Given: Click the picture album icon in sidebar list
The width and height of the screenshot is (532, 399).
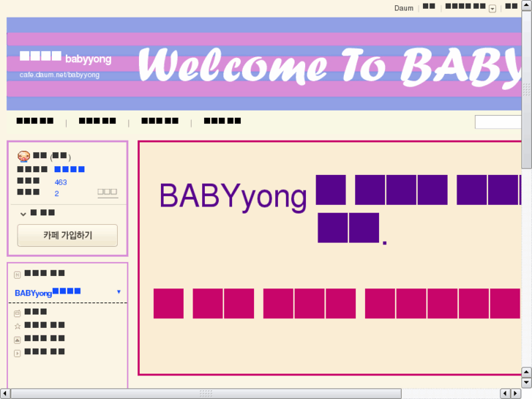Looking at the screenshot, I should [x=18, y=340].
